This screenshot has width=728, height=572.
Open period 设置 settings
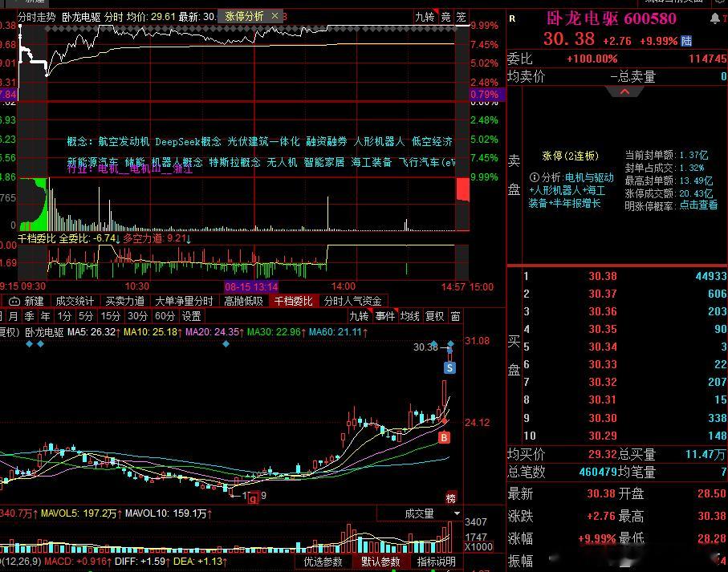[191, 316]
